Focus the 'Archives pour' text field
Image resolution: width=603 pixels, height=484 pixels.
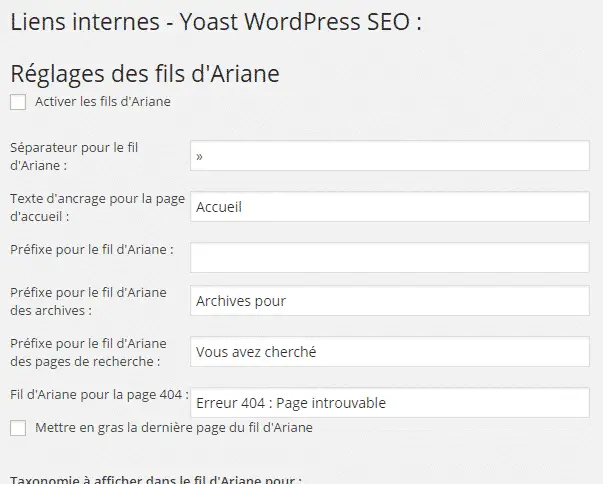click(390, 301)
